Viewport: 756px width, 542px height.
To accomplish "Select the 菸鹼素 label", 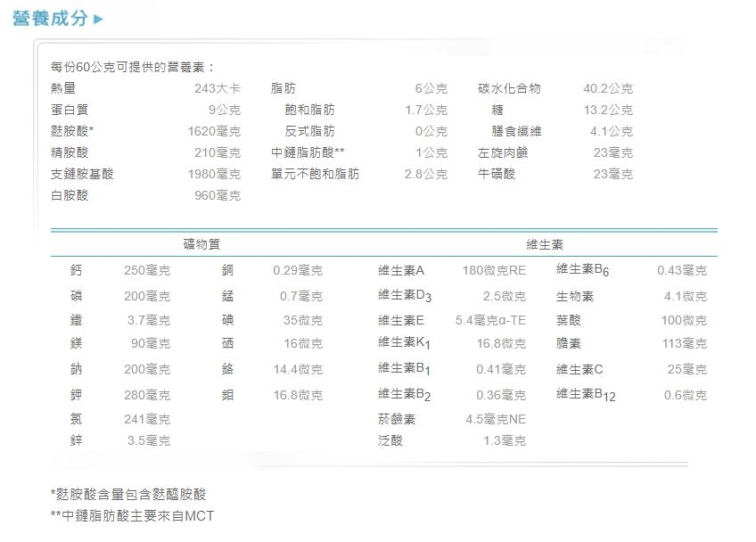I will [x=396, y=418].
